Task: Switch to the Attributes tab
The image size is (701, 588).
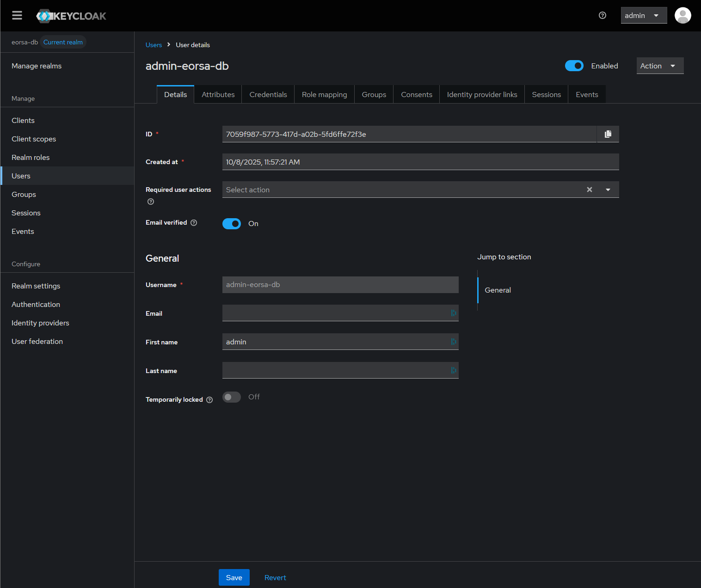Action: tap(218, 94)
